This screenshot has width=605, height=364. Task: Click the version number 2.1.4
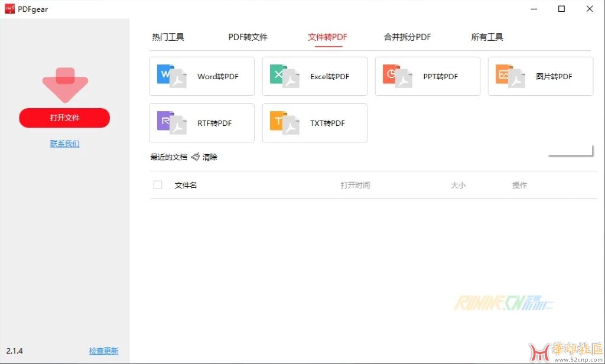tap(15, 351)
